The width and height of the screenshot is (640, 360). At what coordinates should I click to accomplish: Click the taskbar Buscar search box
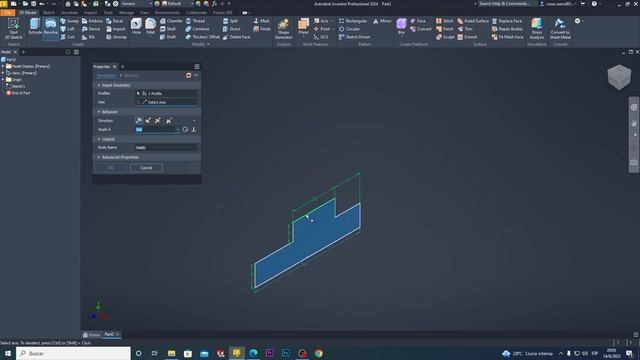(x=73, y=353)
